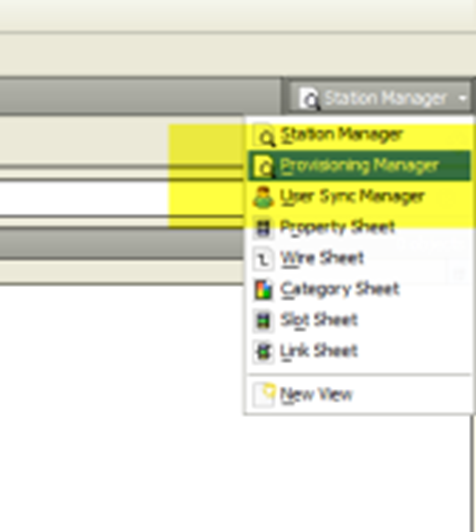
Task: Click the Provisioning Manager magnifier icon
Action: 264,166
